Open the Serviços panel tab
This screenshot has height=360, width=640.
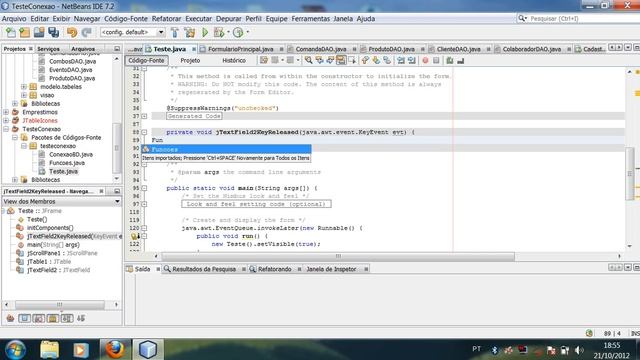[48, 49]
